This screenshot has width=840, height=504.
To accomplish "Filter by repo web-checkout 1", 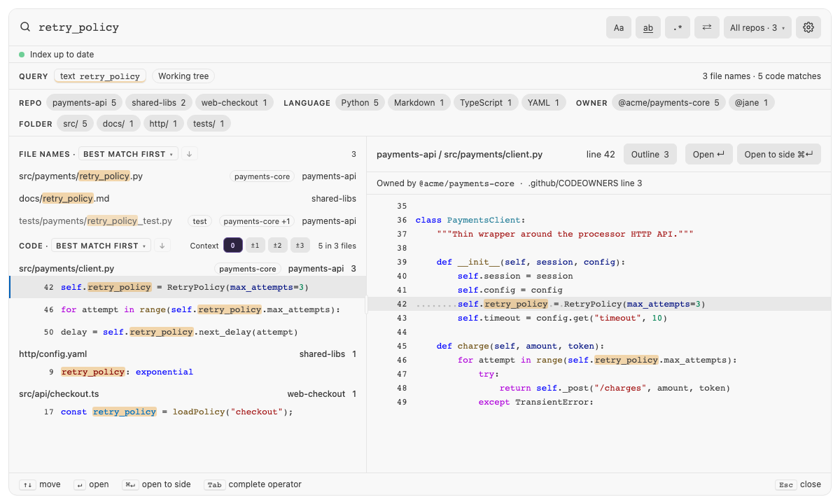I will point(234,103).
